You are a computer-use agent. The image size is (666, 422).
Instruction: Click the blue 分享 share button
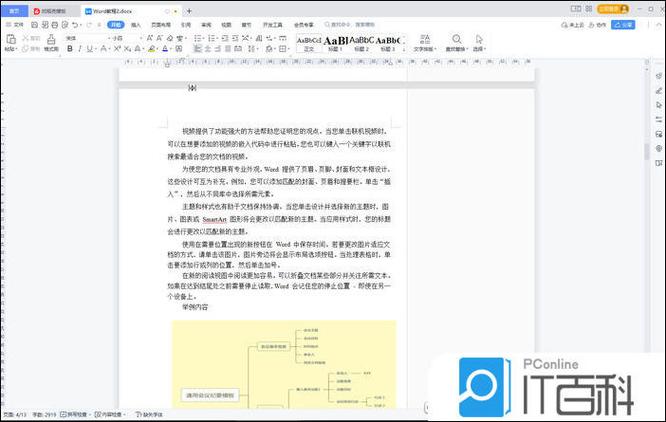pyautogui.click(x=623, y=25)
